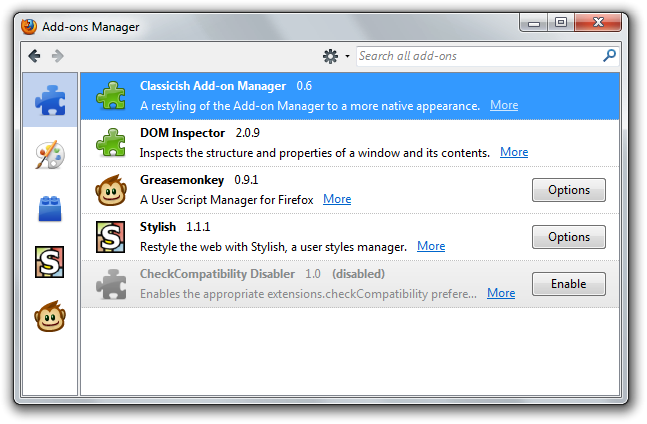Maximize the Add-ons Manager window

click(x=561, y=23)
